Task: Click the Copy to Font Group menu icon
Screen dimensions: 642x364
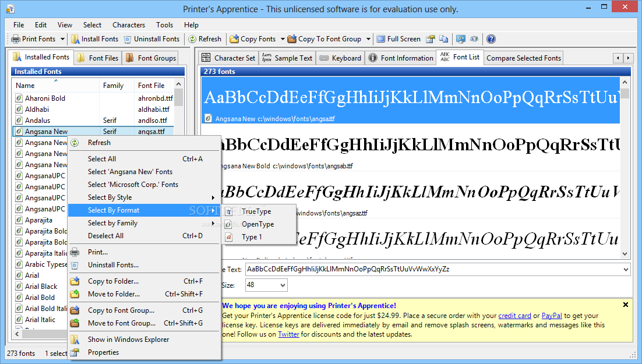Action: [x=75, y=310]
